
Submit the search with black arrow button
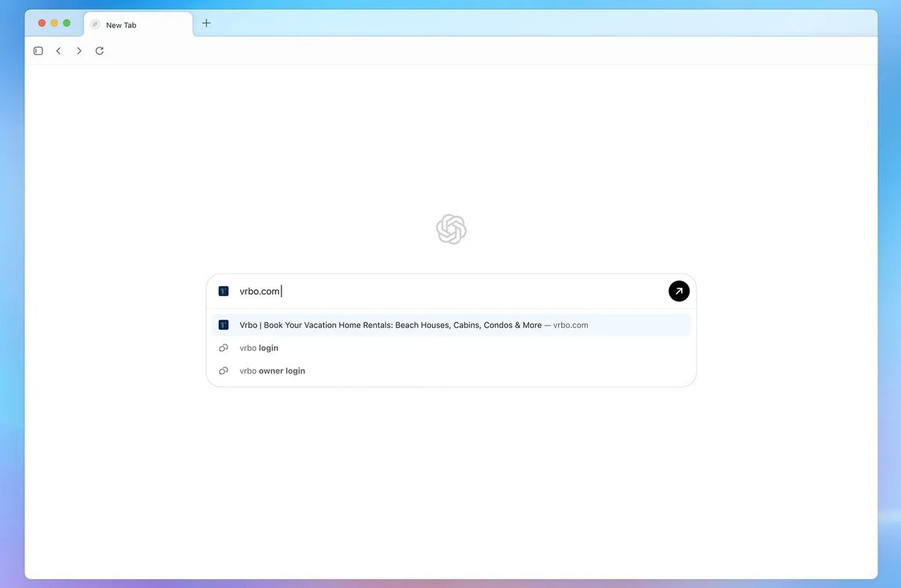coord(679,291)
